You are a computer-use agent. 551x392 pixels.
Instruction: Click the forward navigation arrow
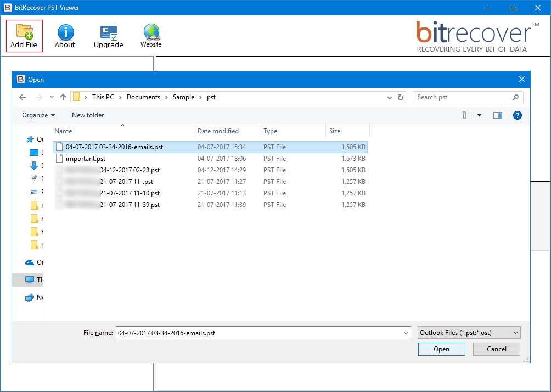38,97
